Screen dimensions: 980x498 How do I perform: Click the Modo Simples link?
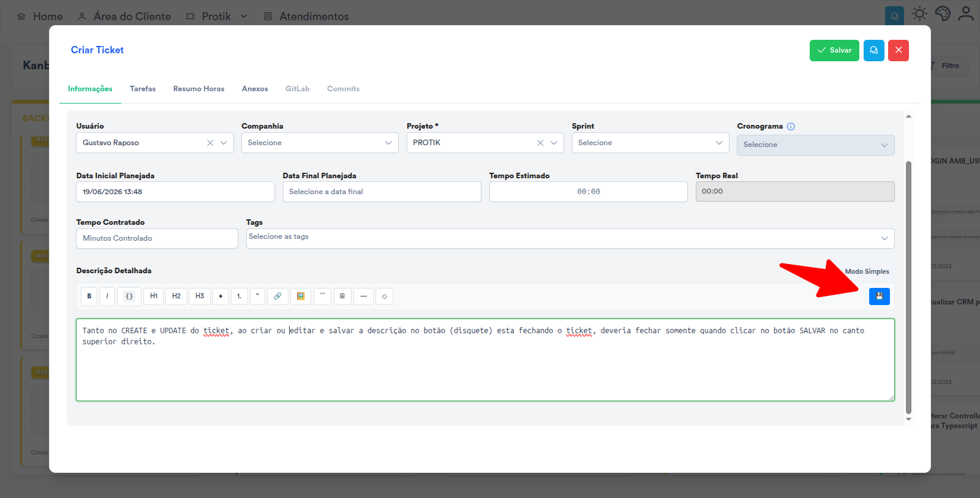click(x=867, y=271)
